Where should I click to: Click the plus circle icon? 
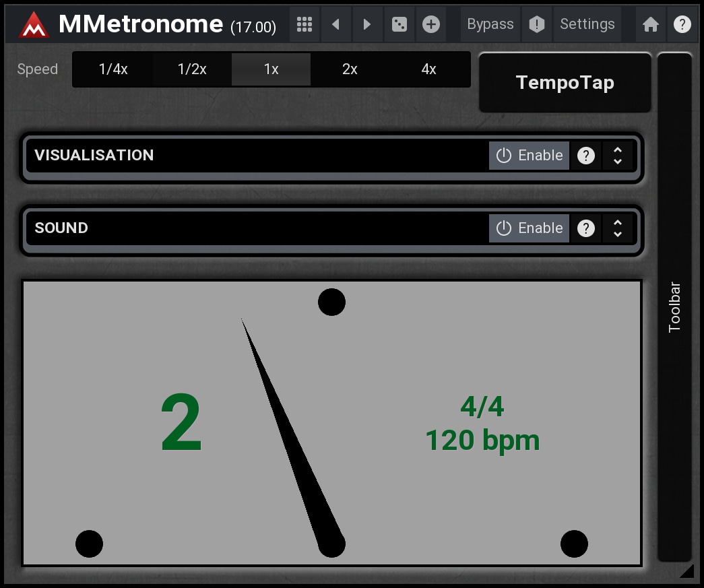(x=431, y=25)
